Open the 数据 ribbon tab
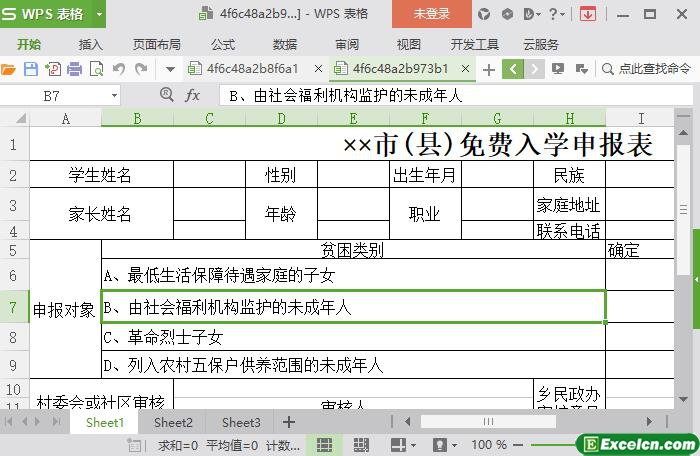The image size is (700, 456). coord(285,44)
